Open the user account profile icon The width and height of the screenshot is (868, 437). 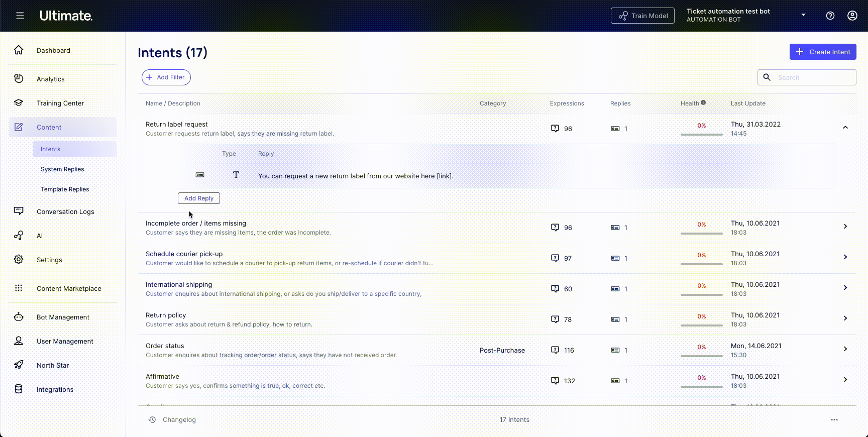852,16
